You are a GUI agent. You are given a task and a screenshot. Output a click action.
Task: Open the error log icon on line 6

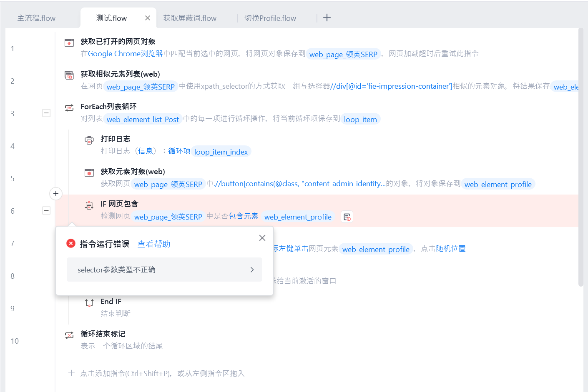(347, 217)
